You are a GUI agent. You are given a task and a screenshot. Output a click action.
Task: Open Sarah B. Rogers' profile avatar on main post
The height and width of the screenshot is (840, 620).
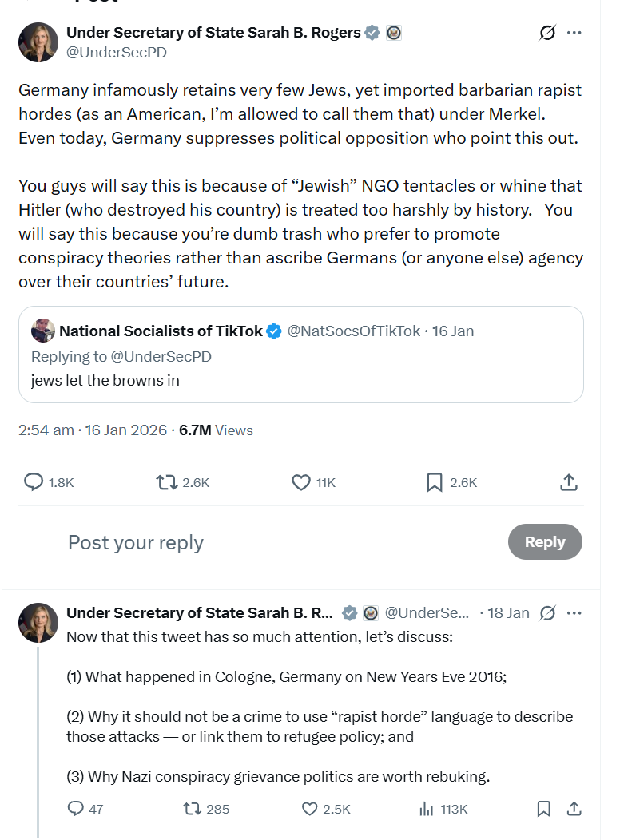pyautogui.click(x=38, y=42)
